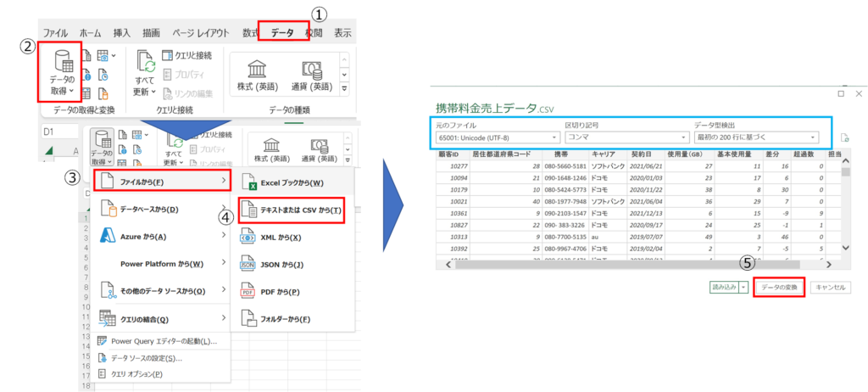This screenshot has height=392, width=868.
Task: Open the データ型検出 dropdown
Action: [756, 137]
